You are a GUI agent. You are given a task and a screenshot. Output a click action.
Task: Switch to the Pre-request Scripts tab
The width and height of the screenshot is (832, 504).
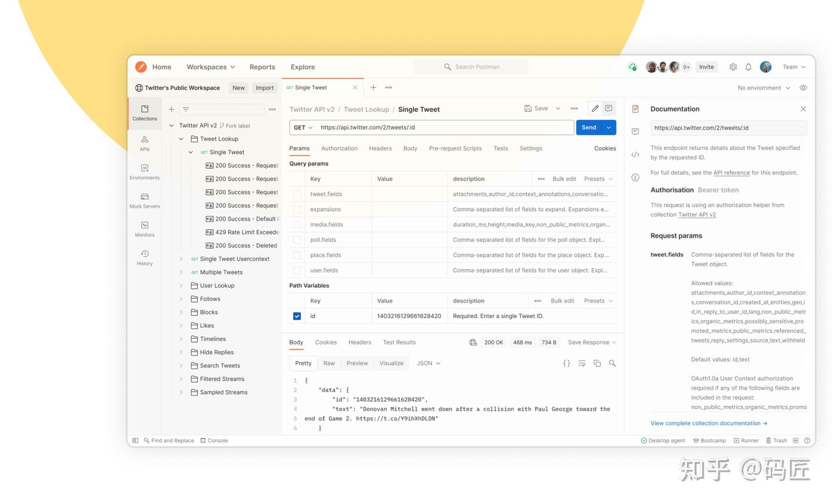(x=455, y=148)
